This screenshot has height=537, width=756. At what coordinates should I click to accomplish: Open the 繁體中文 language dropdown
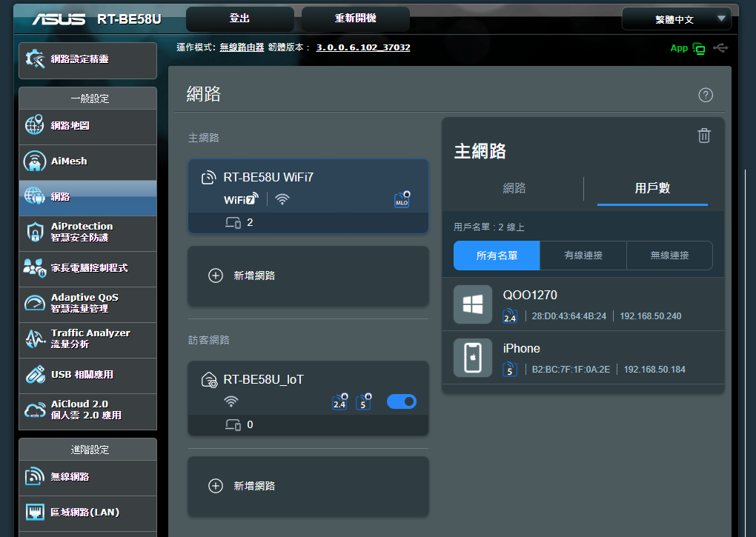click(x=677, y=19)
